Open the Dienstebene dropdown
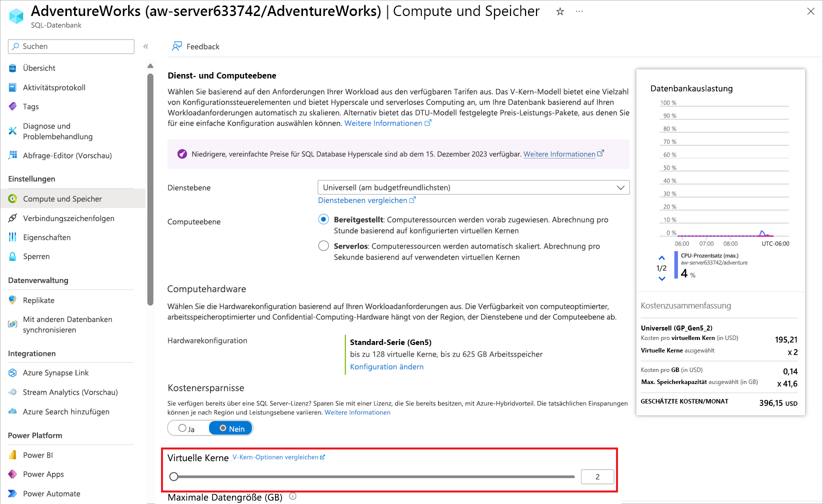The image size is (823, 504). point(473,187)
